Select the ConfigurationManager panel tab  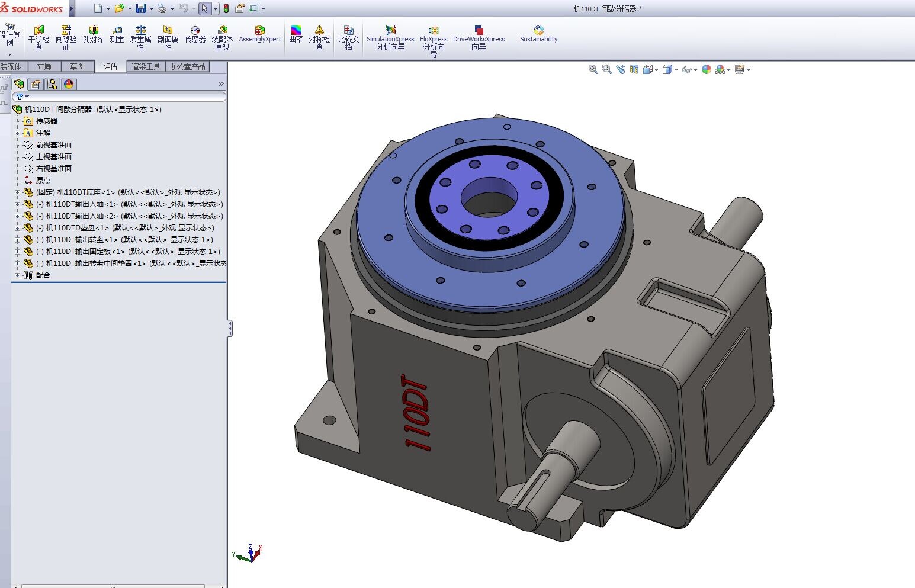52,84
